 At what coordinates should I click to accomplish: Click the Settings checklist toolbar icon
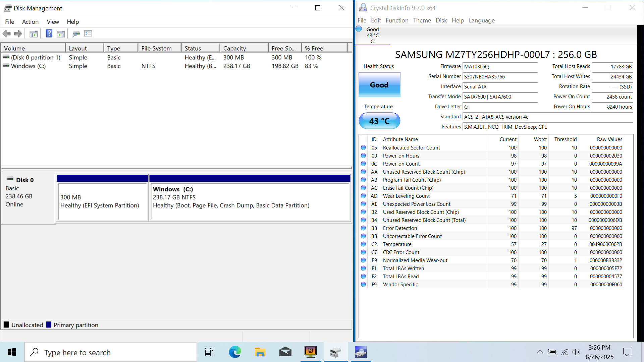point(88,34)
